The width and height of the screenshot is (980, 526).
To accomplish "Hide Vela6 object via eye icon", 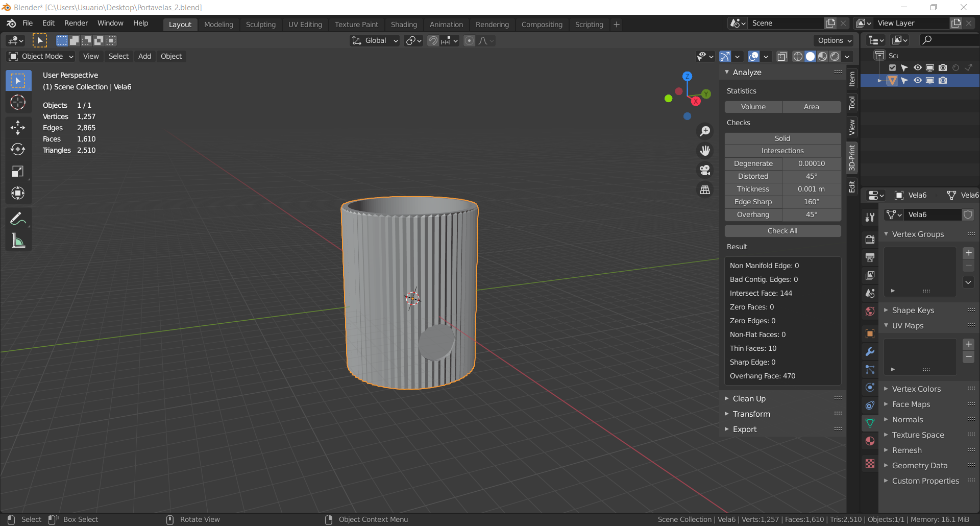I will 917,81.
